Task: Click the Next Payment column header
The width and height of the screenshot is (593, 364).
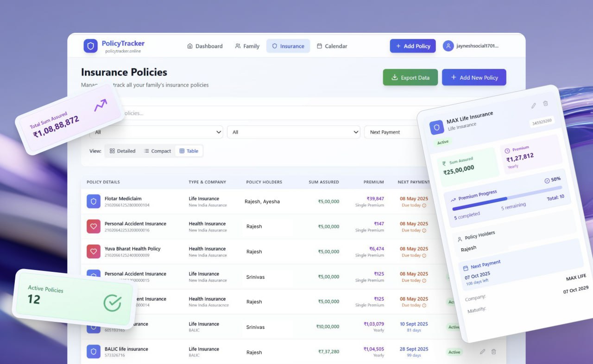Action: [414, 182]
